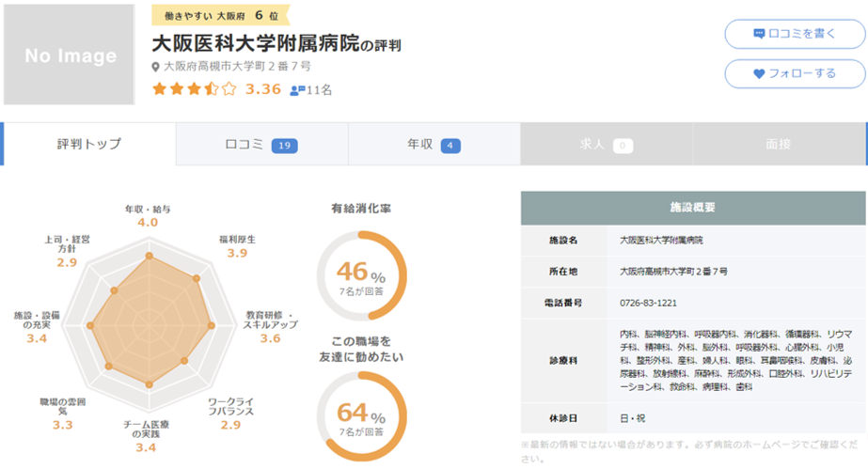Screen dimensions: 868x469
Task: Click the hospital title 大阪医科大学附属病院
Action: pos(256,43)
